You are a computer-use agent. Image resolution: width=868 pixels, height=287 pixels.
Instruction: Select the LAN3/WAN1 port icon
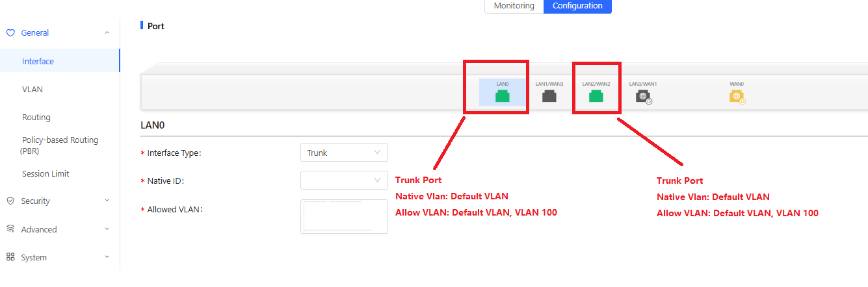(643, 97)
